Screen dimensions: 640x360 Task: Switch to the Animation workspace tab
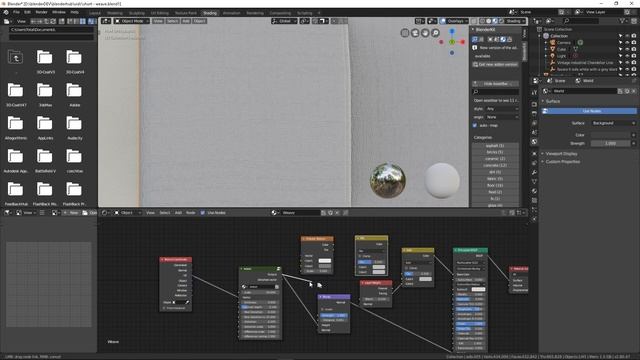pyautogui.click(x=231, y=13)
